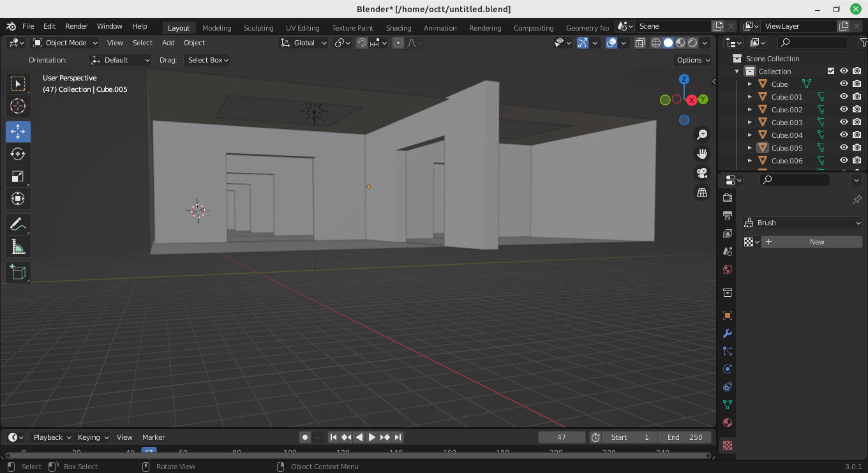Open the Output properties tab
Viewport: 868px width, 473px height.
pyautogui.click(x=727, y=216)
